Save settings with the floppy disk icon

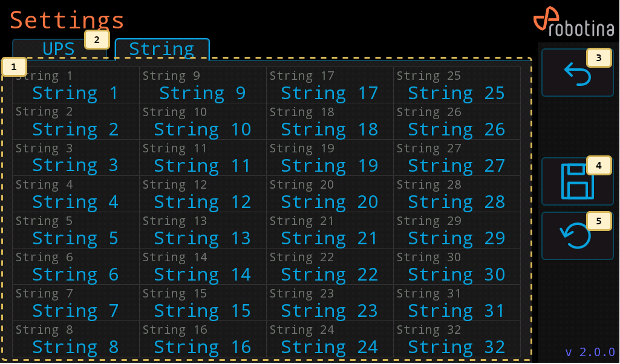577,181
